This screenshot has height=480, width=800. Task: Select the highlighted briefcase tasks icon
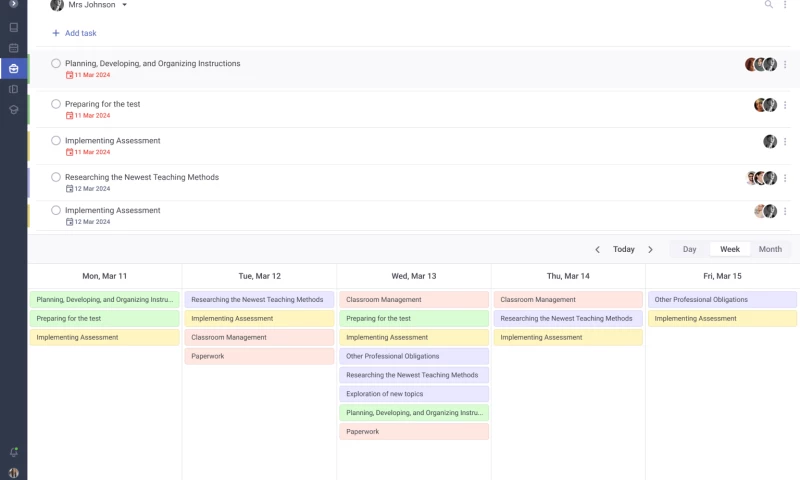tap(14, 68)
